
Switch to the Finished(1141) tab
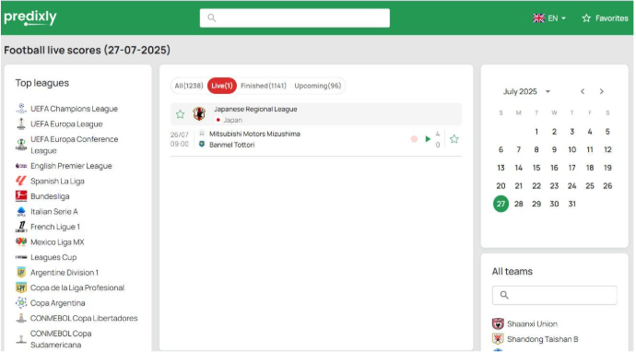point(264,86)
